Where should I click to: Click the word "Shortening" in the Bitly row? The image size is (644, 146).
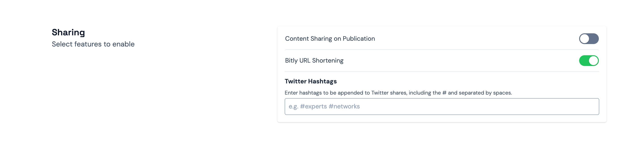(328, 61)
